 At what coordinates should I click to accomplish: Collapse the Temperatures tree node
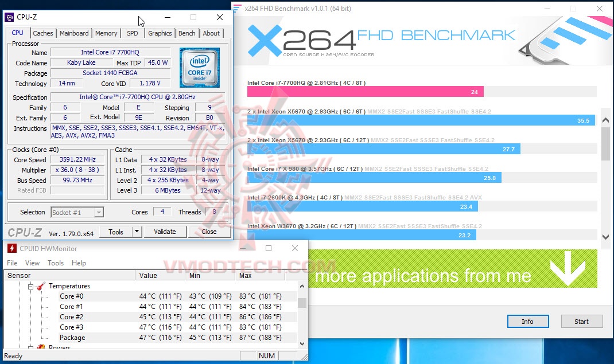click(x=30, y=287)
